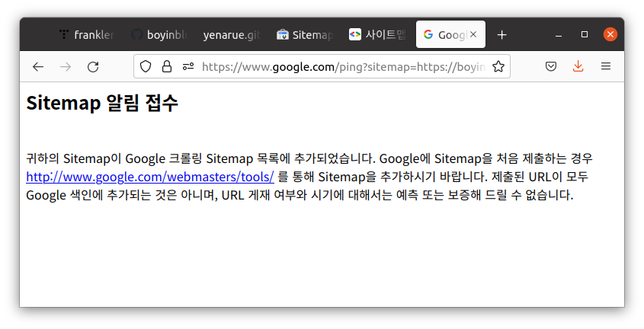Open the site permissions icon in address bar
This screenshot has width=644, height=329.
[x=188, y=66]
